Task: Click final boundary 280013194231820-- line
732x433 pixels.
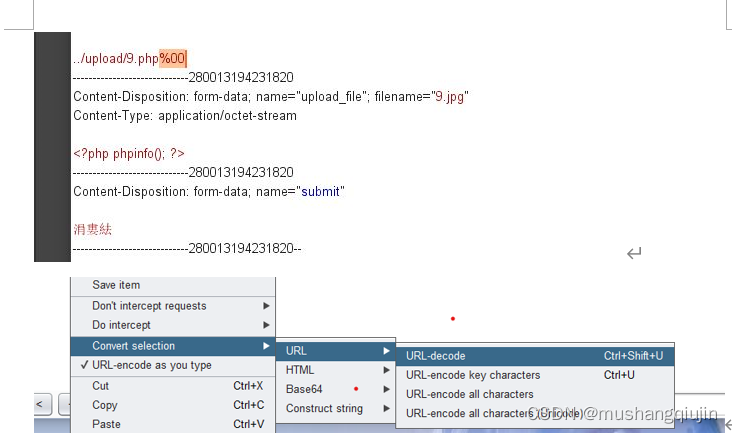Action: (x=187, y=249)
